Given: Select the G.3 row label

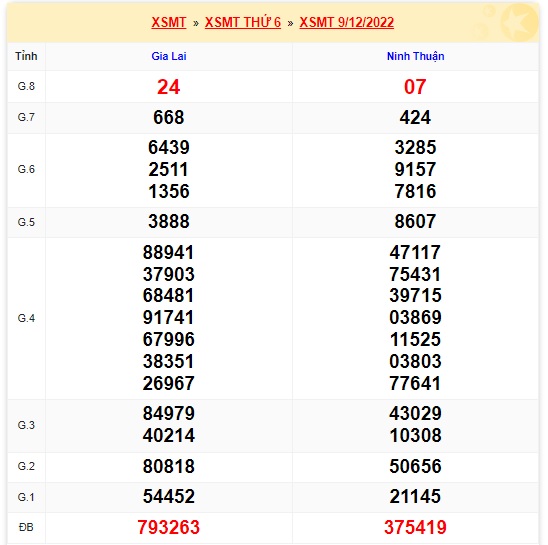Looking at the screenshot, I should point(26,425).
